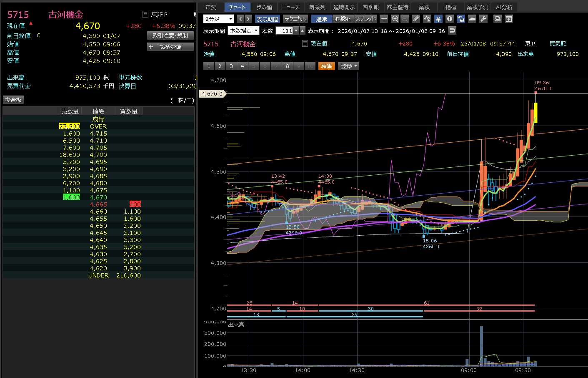Toggle 通常 chart scale mode

[321, 19]
